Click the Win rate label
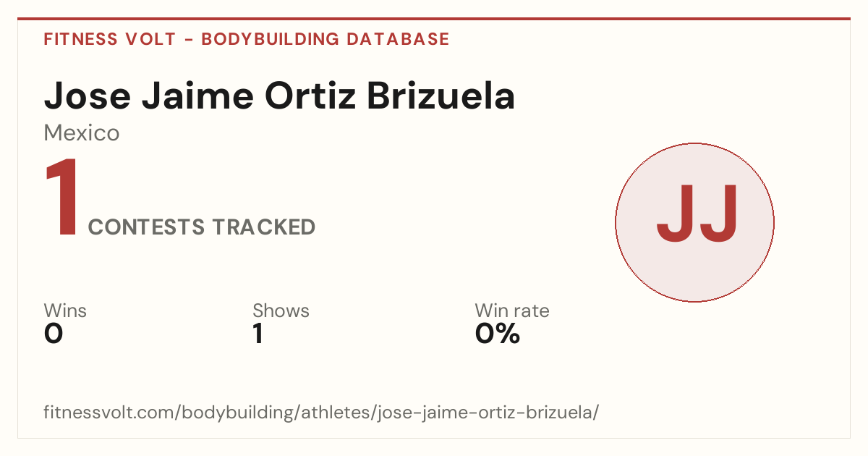The width and height of the screenshot is (868, 456). (x=511, y=311)
